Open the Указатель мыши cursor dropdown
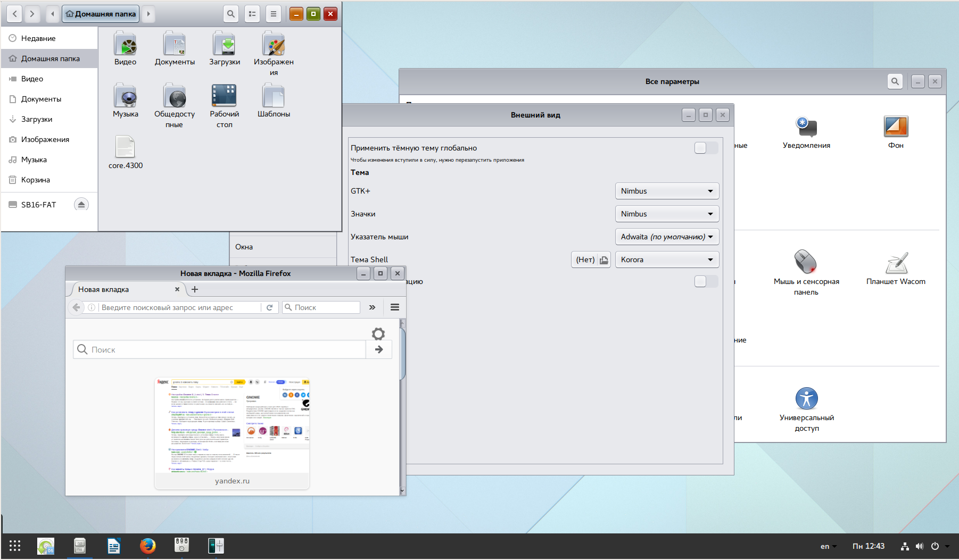Viewport: 959px width, 560px height. coord(666,237)
